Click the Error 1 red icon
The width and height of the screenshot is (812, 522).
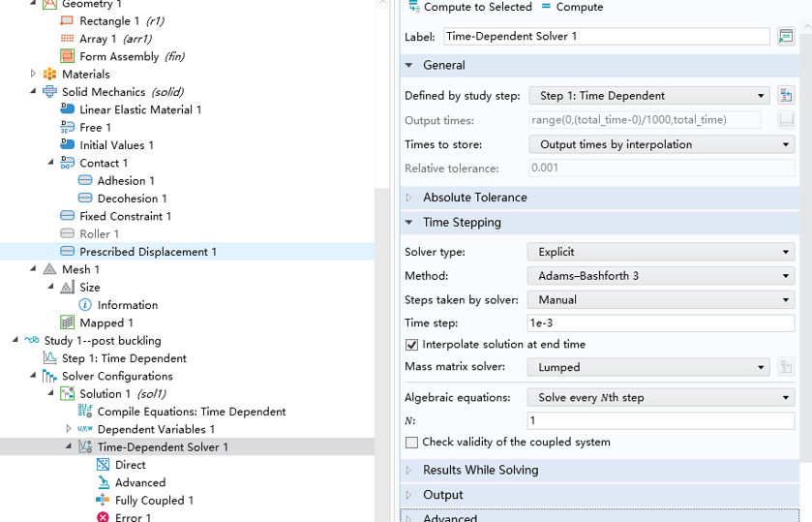[x=103, y=518]
